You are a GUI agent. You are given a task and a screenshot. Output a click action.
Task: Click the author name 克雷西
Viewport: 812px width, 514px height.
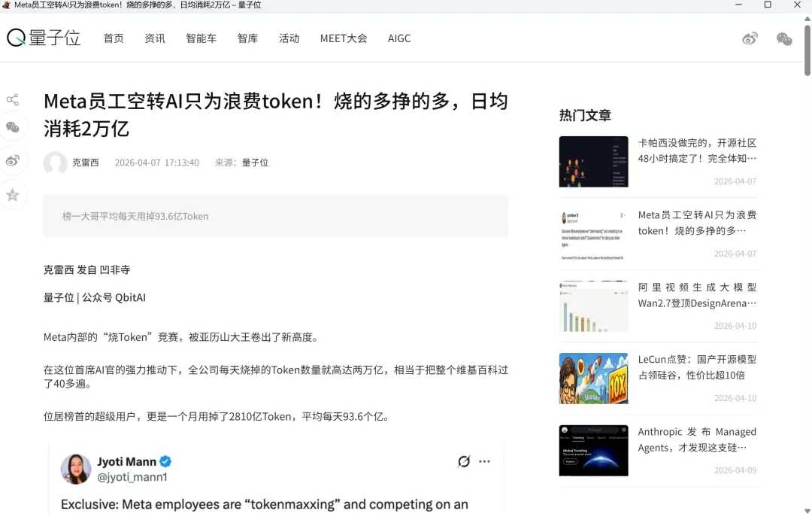(86, 163)
